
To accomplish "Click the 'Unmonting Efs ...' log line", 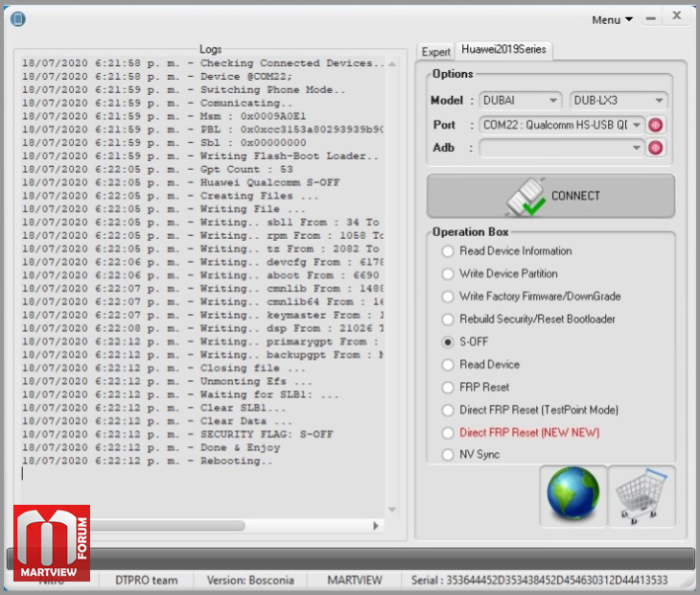I will [167, 382].
